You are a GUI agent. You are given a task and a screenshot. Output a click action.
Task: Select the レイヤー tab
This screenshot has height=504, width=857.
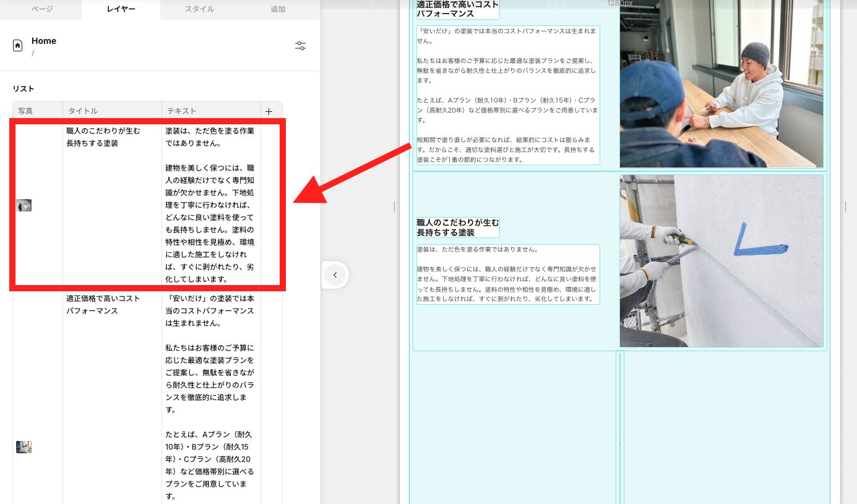pos(120,9)
